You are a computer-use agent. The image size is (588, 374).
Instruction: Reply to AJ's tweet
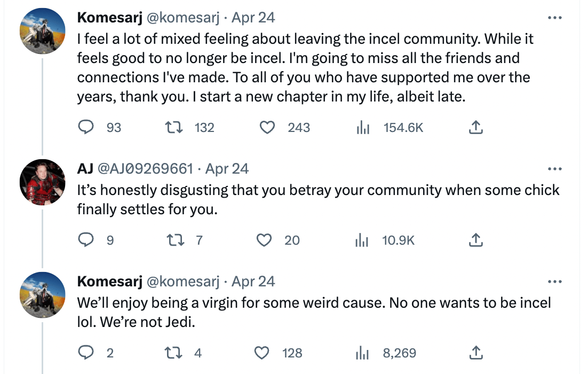(86, 240)
